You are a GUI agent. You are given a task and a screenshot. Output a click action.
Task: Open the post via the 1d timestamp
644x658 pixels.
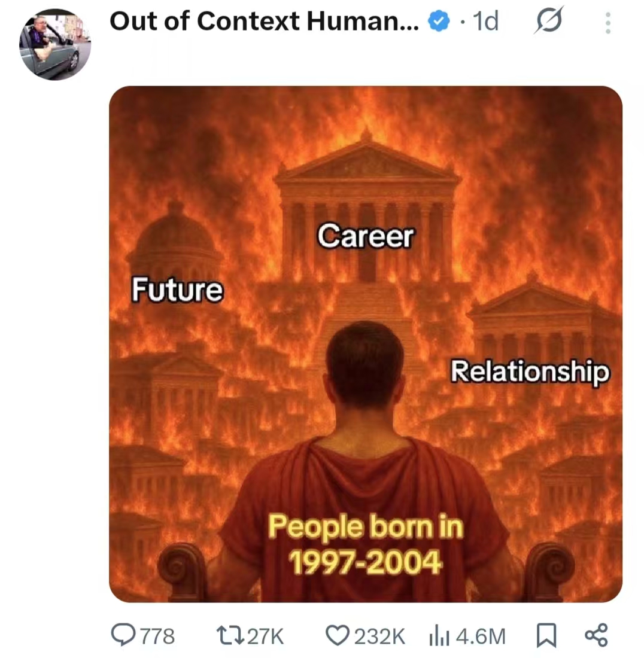click(485, 22)
